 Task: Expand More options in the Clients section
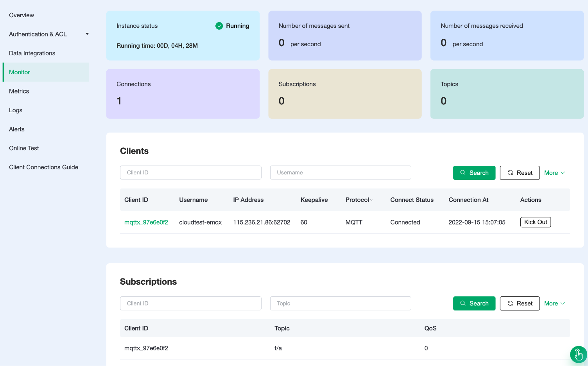point(554,173)
